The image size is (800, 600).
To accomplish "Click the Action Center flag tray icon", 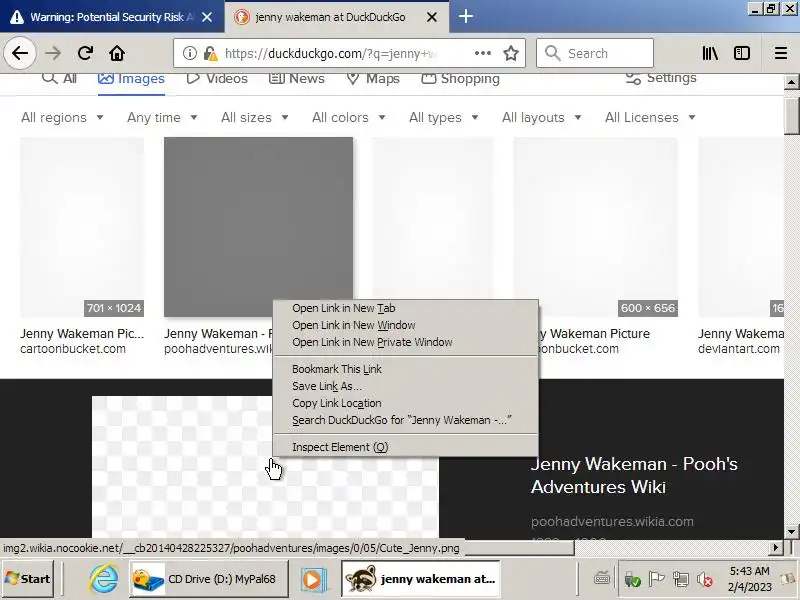I will (657, 579).
